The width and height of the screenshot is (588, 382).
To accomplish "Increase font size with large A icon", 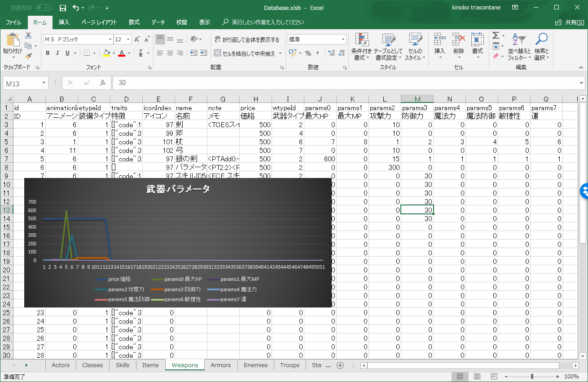I will (137, 40).
